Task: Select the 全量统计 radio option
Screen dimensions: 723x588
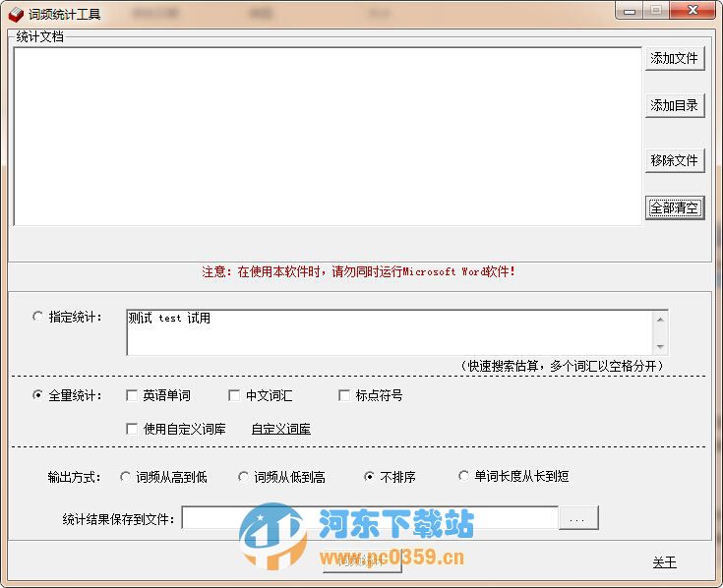Action: click(37, 395)
